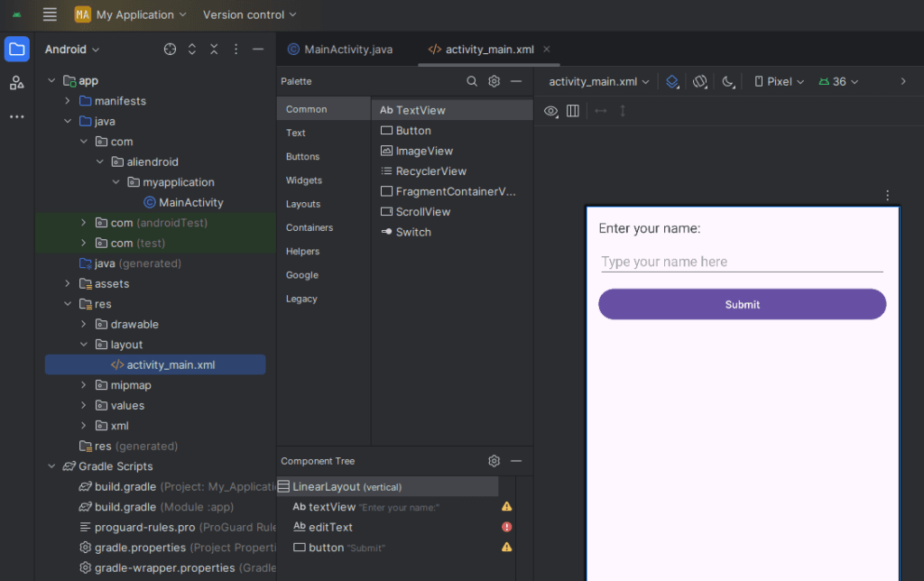Viewport: 924px width, 581px height.
Task: Select design surface layers icon
Action: point(672,82)
